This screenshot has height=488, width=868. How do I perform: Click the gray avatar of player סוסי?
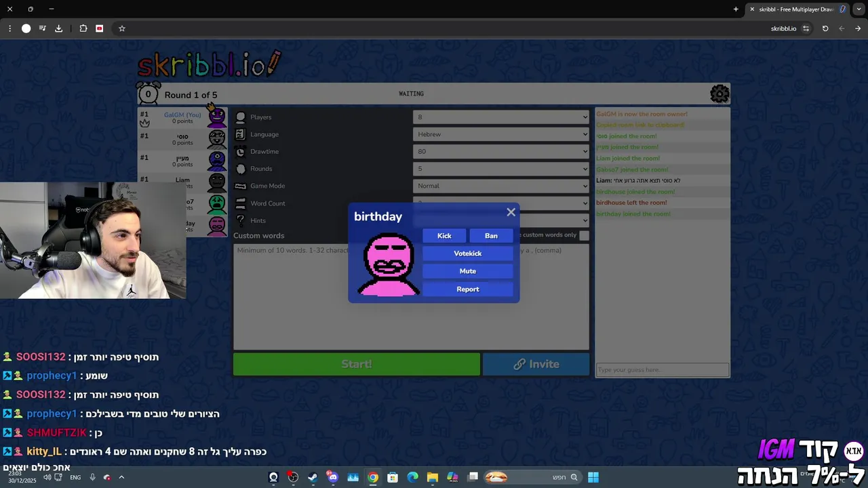217,139
